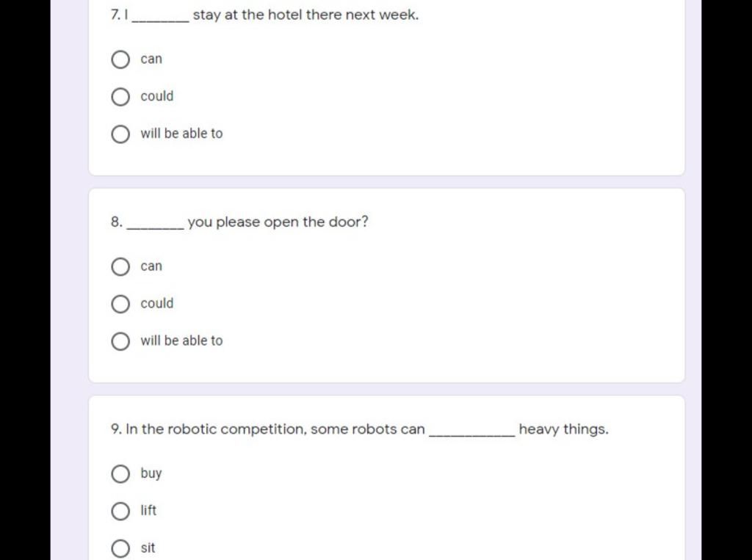The image size is (752, 560).
Task: Select 'can' for question 8
Action: (x=120, y=267)
